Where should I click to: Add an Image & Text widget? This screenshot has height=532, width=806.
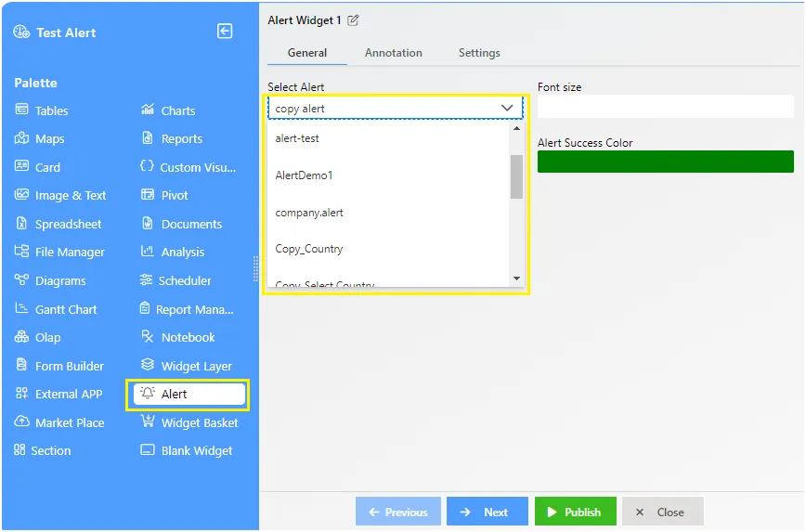tap(60, 195)
